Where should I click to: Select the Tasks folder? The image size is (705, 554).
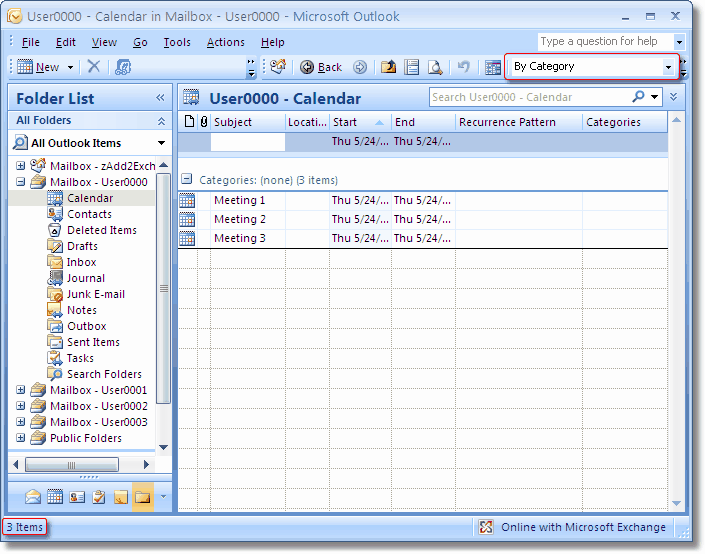[80, 358]
